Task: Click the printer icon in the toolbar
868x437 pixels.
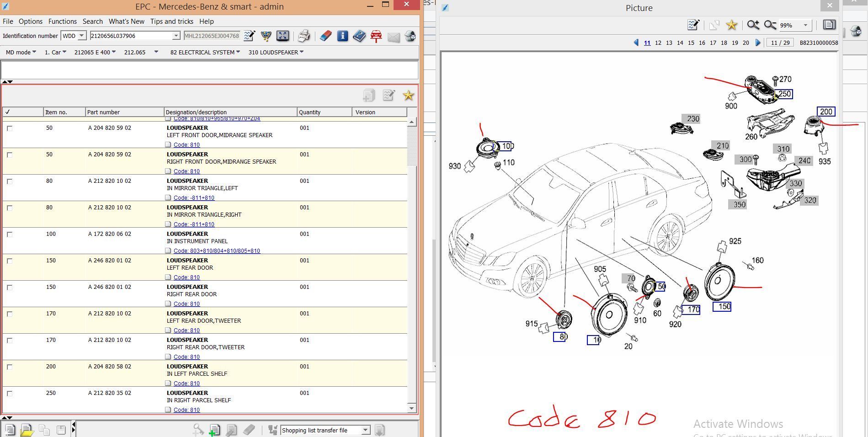Action: tap(304, 36)
